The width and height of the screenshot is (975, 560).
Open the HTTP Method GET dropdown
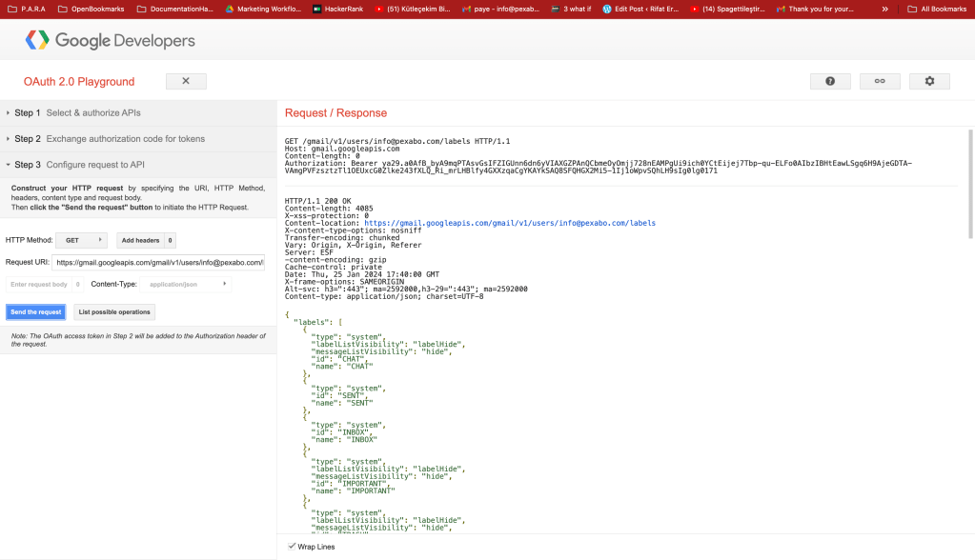point(81,240)
